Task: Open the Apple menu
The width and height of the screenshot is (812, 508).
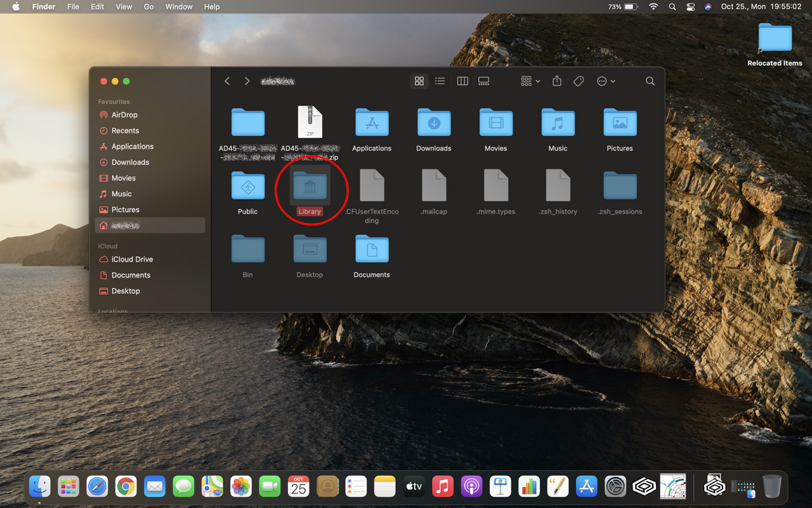Action: [x=16, y=6]
